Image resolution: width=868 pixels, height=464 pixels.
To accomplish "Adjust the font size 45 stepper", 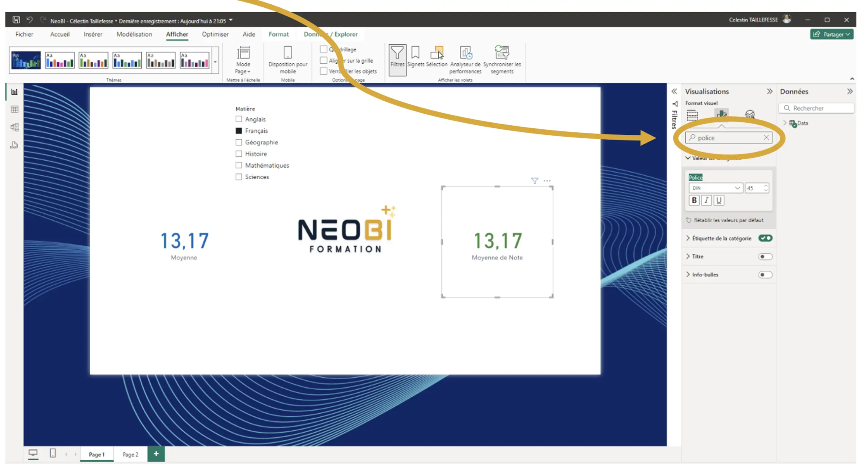I will pos(766,188).
